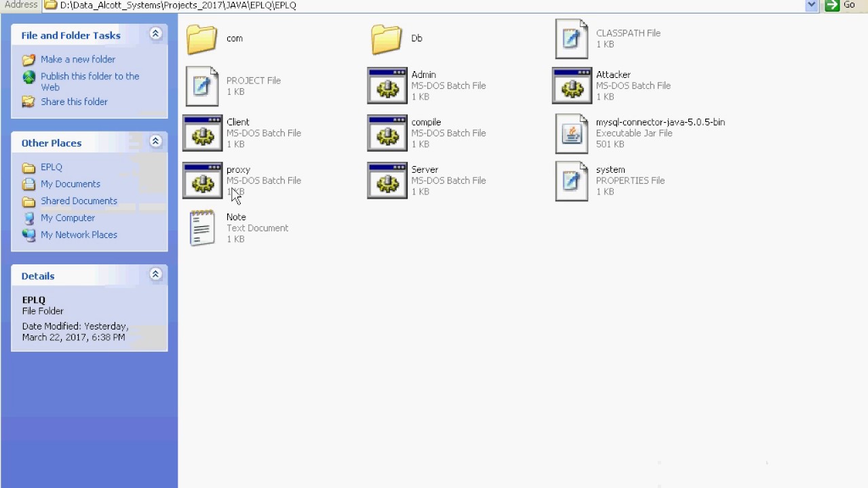Click the Go button label
The image size is (868, 488).
click(x=849, y=5)
